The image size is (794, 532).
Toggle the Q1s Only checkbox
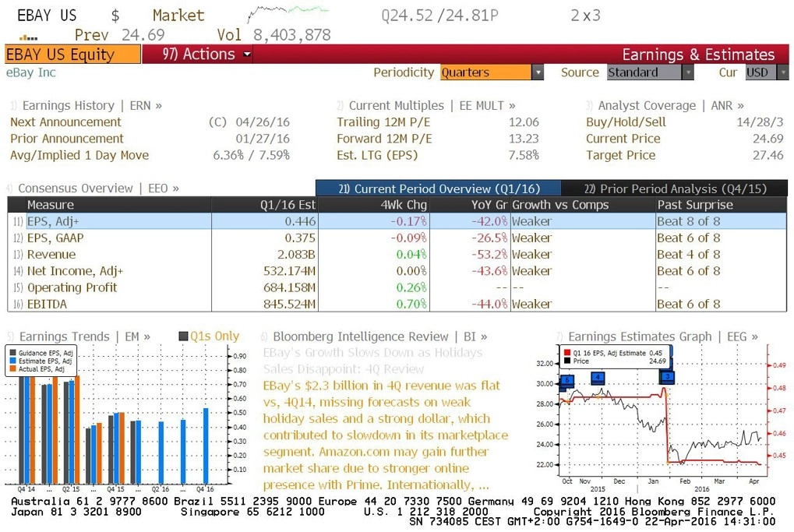point(184,336)
